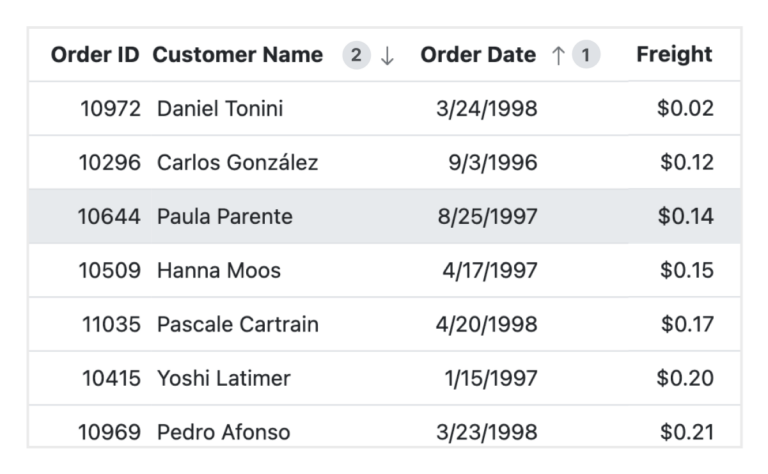The width and height of the screenshot is (768, 474).
Task: Click the Pascale Cartrain customer cell
Action: (238, 325)
